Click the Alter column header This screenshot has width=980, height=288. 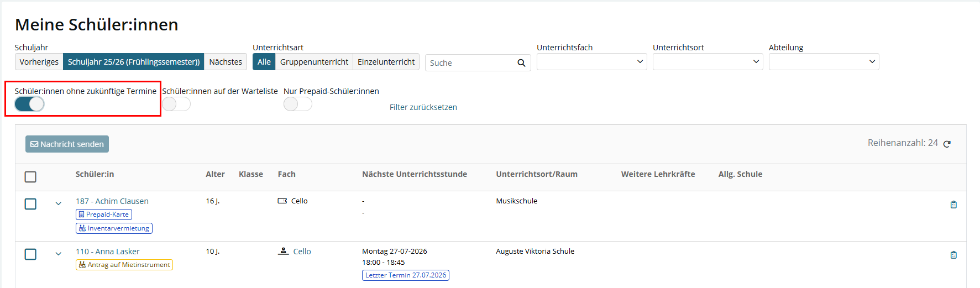point(216,174)
